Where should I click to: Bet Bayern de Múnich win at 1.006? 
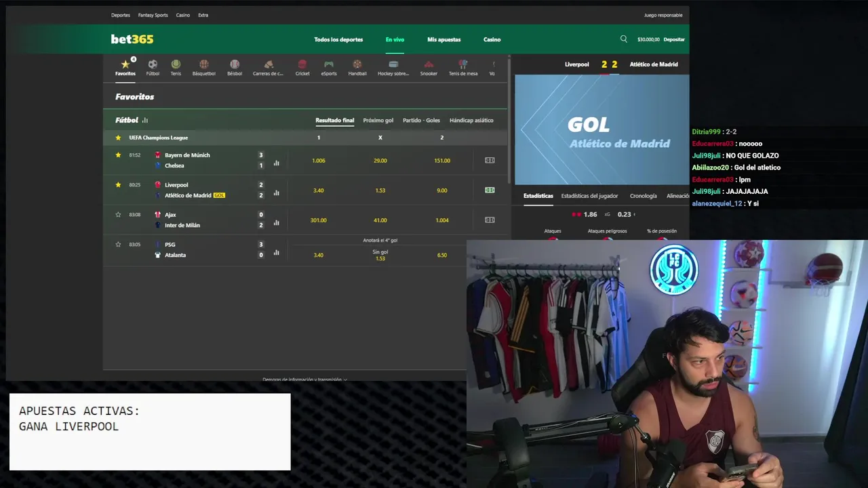click(319, 161)
